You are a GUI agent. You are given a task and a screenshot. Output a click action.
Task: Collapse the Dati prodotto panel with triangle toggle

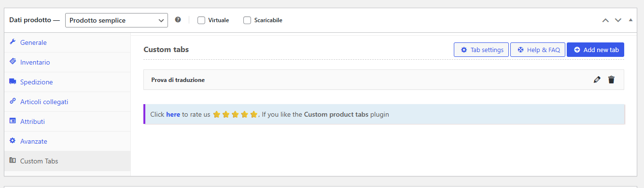(x=630, y=20)
